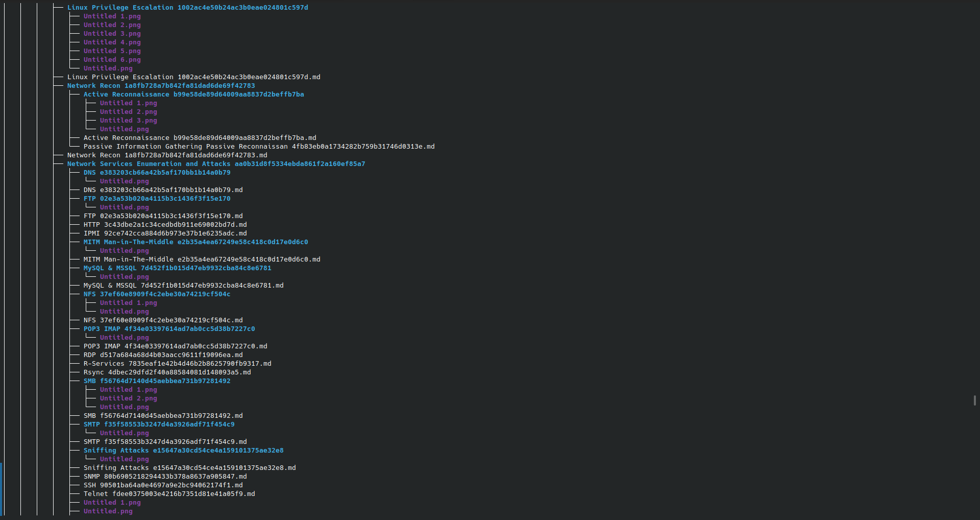Click the SNMP .md file line
980x520 pixels.
(x=165, y=477)
